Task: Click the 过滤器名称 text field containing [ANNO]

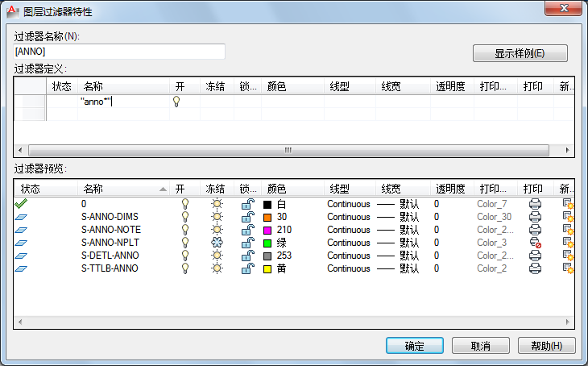Action: [119, 52]
